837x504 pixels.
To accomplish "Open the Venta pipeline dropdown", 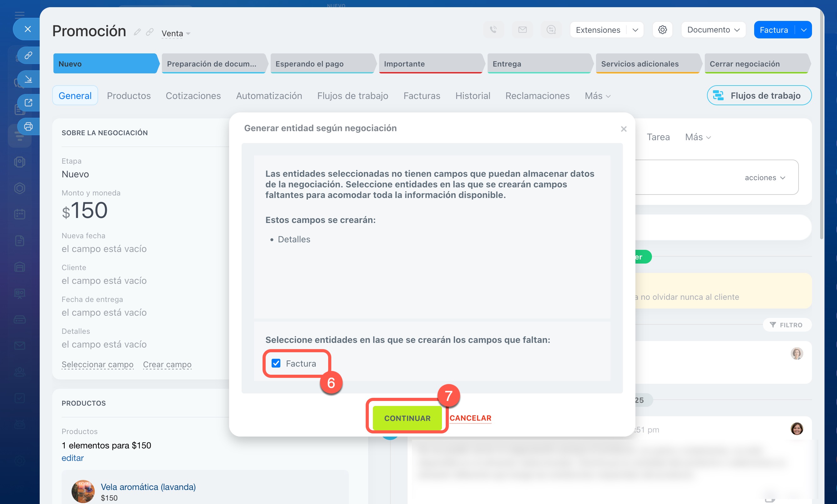I will coord(176,34).
